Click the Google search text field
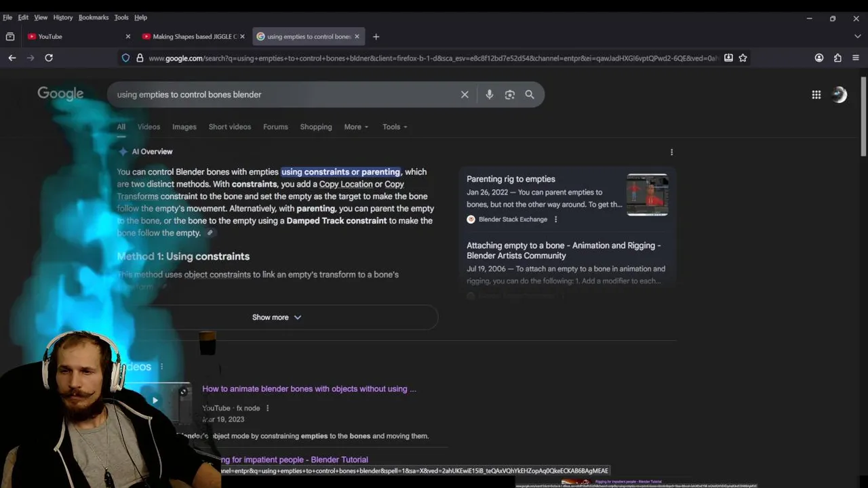 pos(285,95)
